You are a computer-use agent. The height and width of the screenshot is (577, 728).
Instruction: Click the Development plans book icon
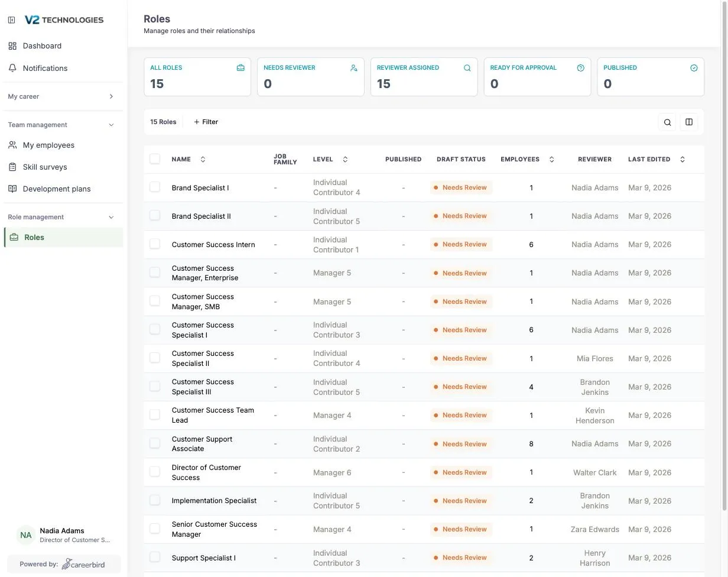pos(12,189)
